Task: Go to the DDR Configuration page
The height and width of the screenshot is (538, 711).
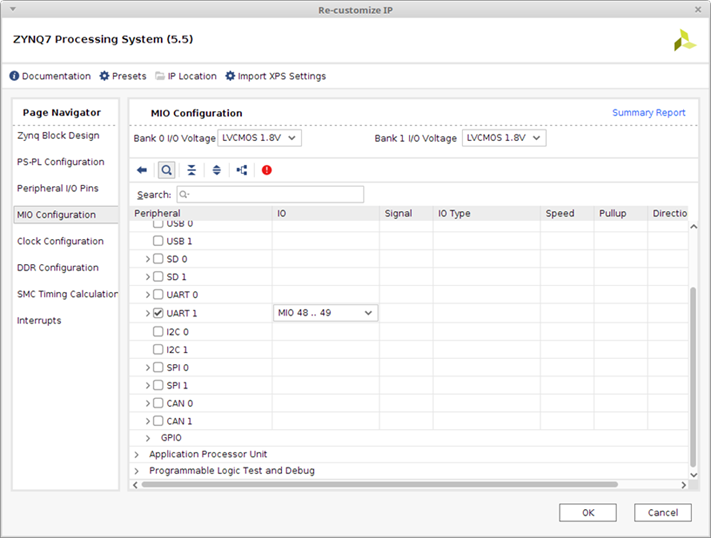Action: (58, 268)
